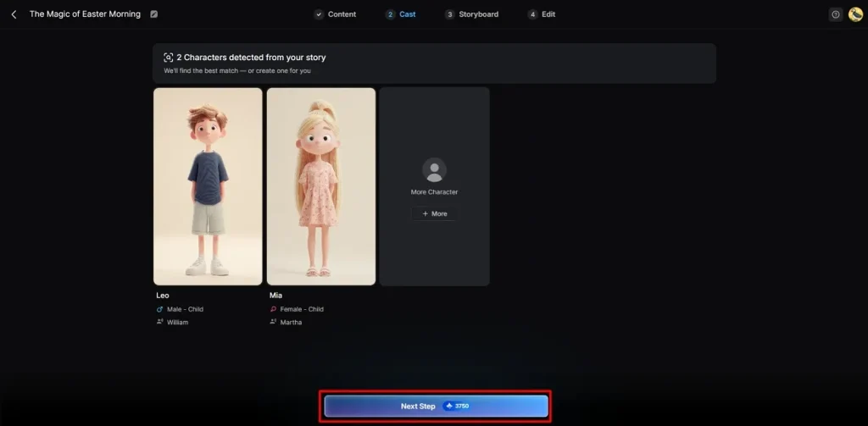The image size is (868, 426).
Task: Select the Leo character image
Action: point(209,186)
